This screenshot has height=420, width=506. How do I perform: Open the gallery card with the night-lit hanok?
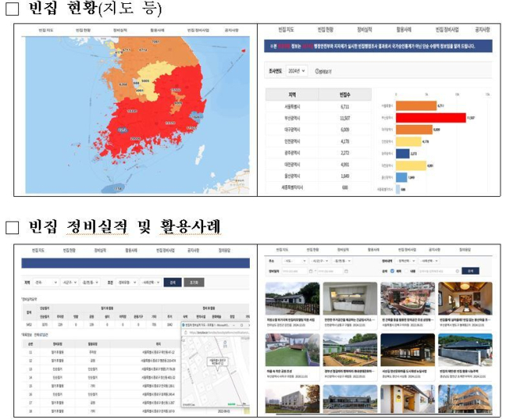pos(408,357)
